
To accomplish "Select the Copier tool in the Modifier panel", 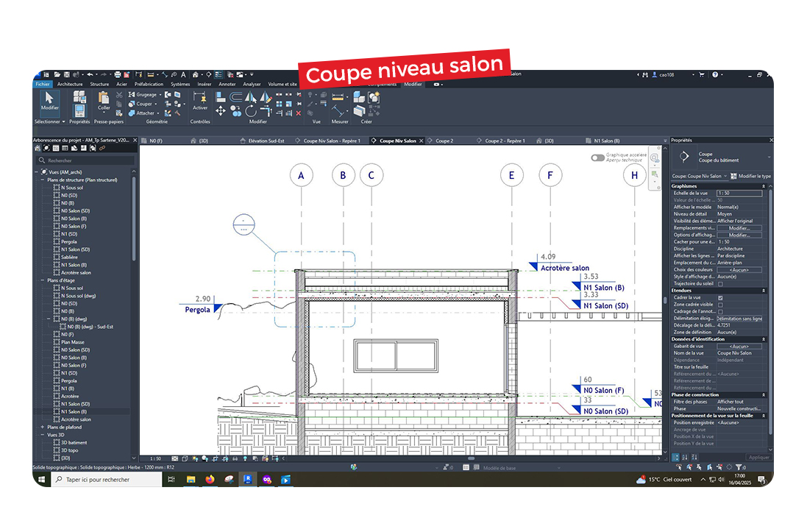I will (235, 110).
